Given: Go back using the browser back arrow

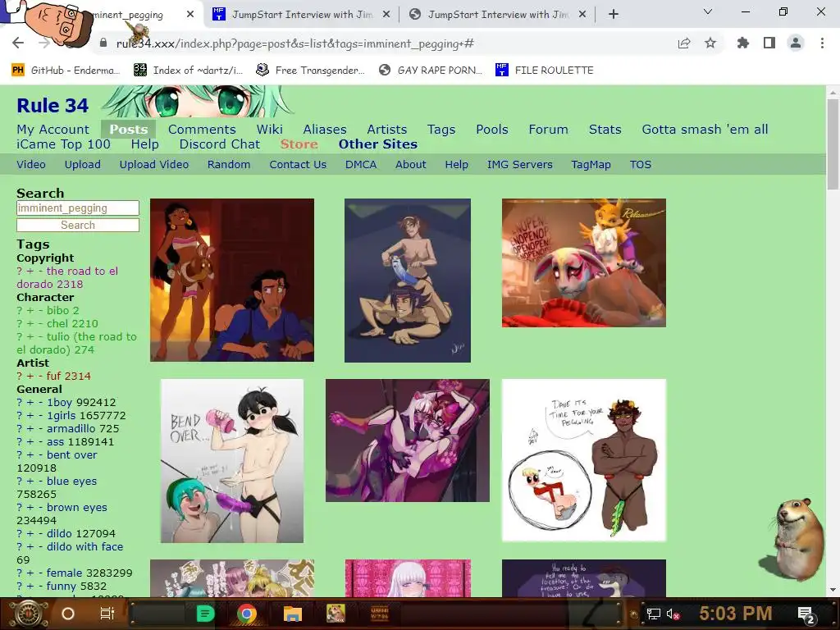Looking at the screenshot, I should 18,43.
